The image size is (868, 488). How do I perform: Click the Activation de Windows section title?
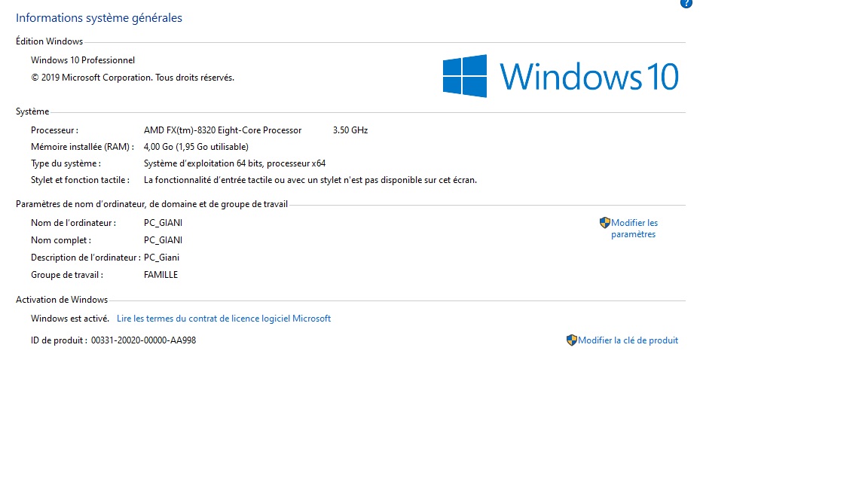tap(62, 300)
